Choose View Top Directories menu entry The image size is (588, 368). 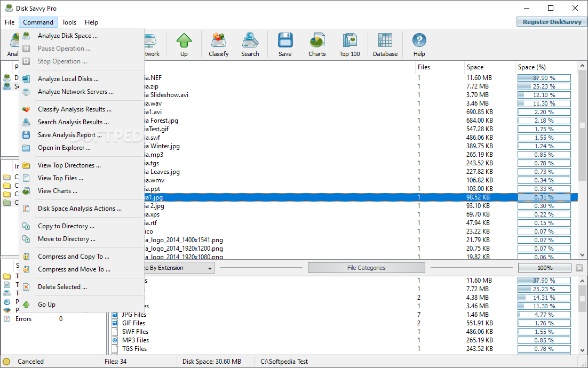click(82, 165)
